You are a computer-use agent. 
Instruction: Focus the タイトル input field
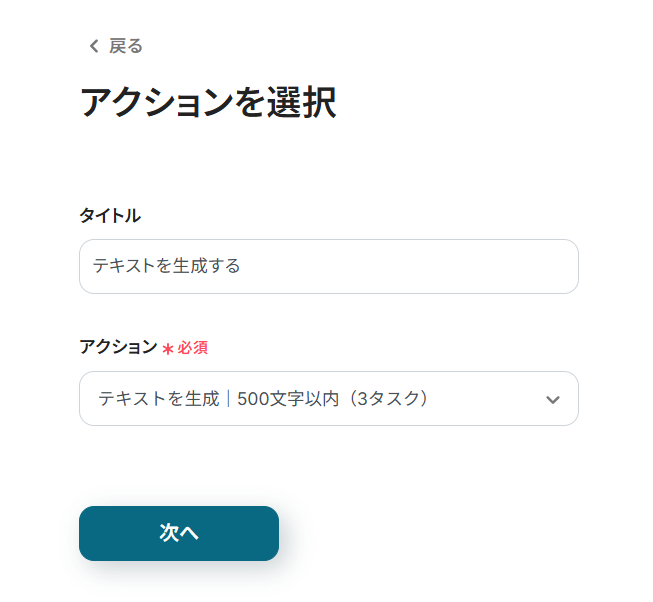click(x=328, y=267)
